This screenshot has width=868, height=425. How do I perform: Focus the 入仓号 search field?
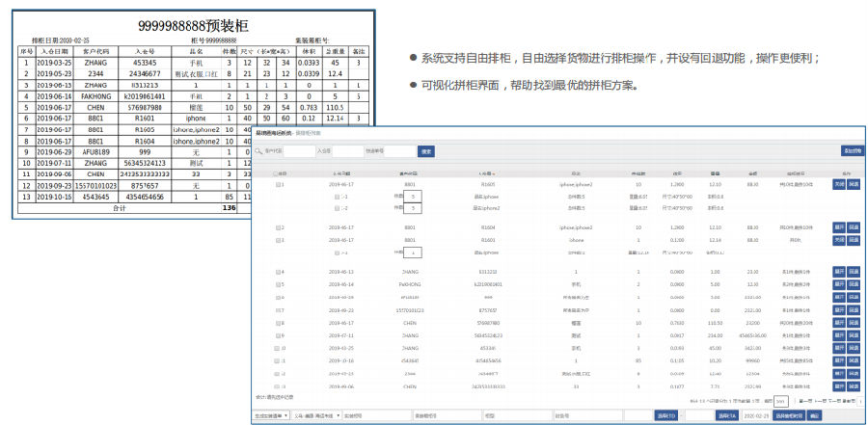[x=348, y=151]
